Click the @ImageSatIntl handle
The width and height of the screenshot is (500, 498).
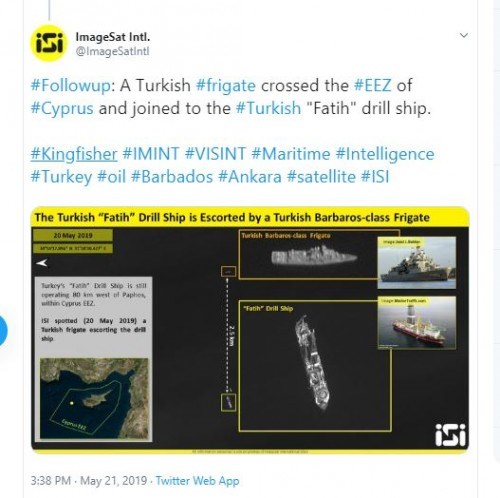pyautogui.click(x=113, y=52)
